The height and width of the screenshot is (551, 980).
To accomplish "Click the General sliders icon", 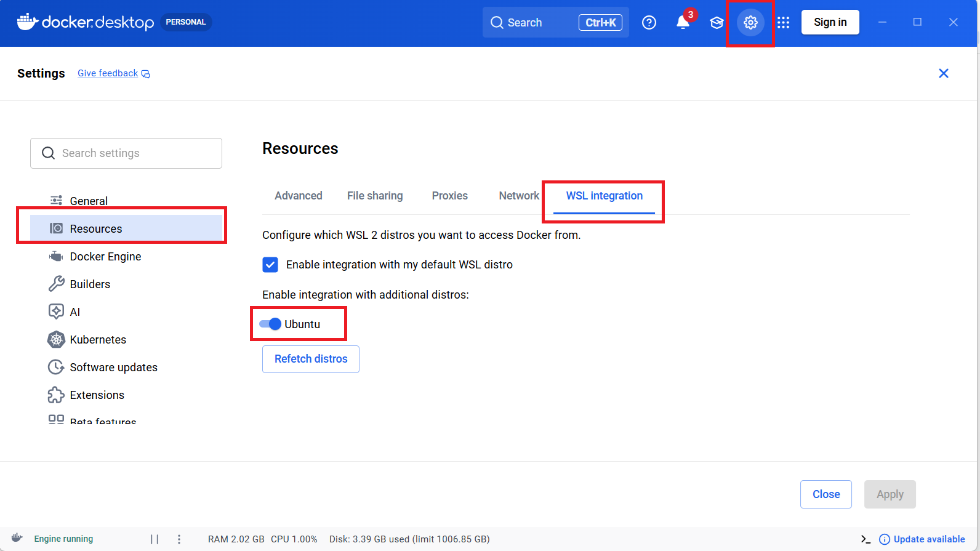I will point(56,201).
